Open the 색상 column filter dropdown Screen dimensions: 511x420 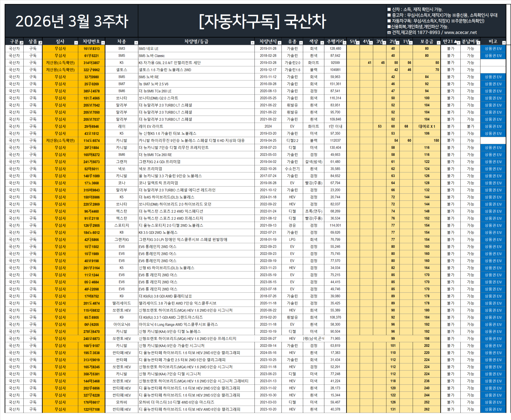(322, 43)
